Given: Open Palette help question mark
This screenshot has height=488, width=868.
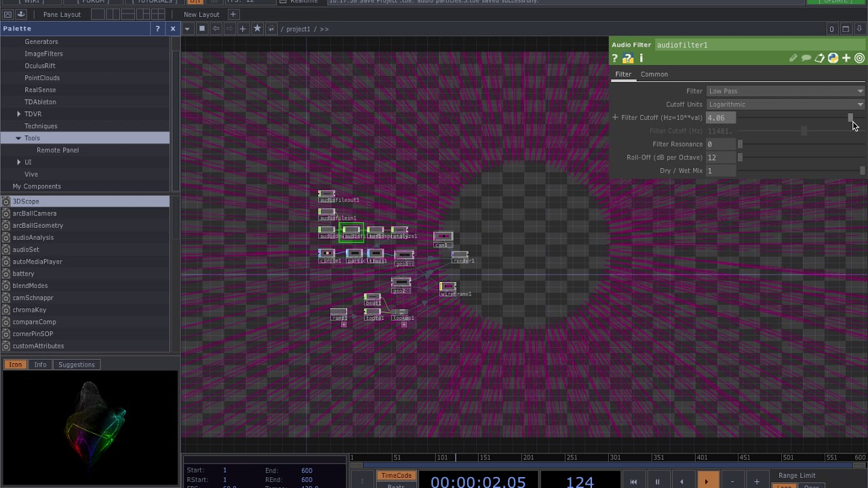Looking at the screenshot, I should tap(157, 28).
